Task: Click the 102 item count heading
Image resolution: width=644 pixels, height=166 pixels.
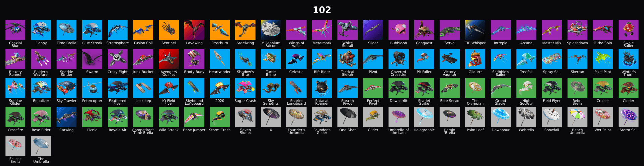Action: pyautogui.click(x=322, y=10)
